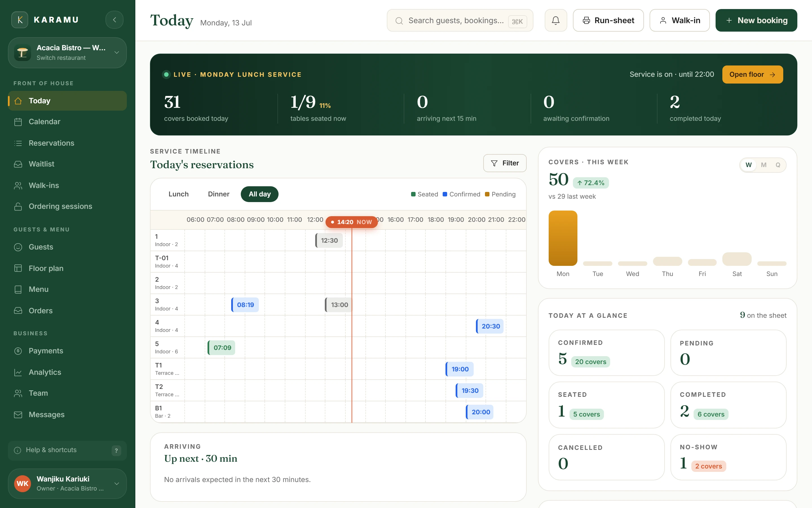Click the search guests, bookings input field

pos(460,21)
